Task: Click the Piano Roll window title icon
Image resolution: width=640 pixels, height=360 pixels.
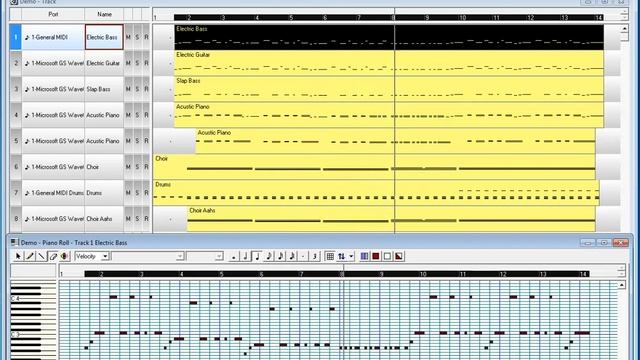Action: pyautogui.click(x=14, y=242)
